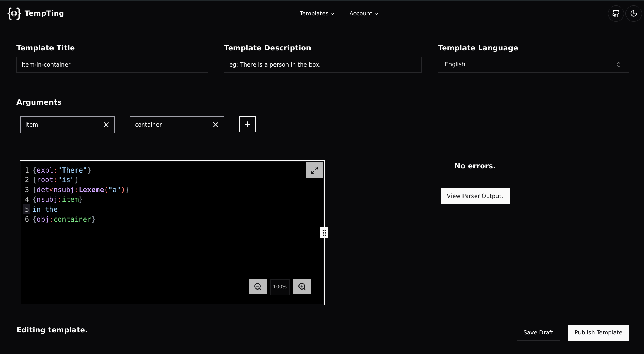Click the 100% zoom level indicator
This screenshot has height=354, width=644.
[x=280, y=287]
